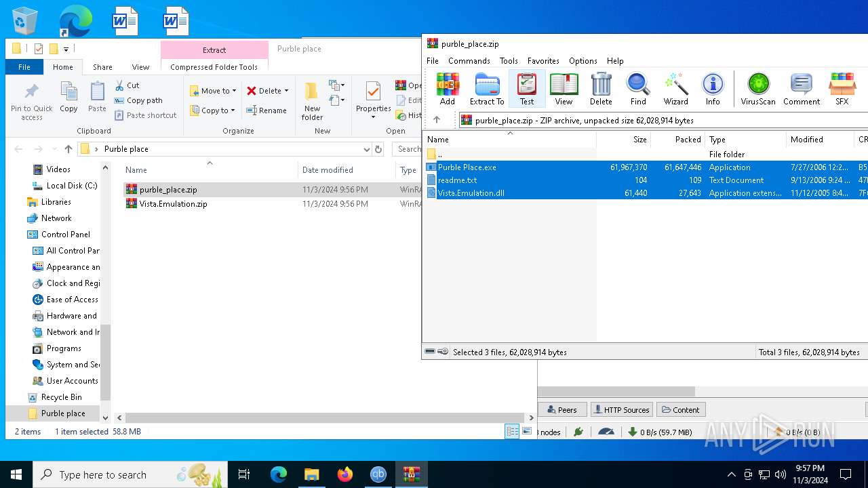The image size is (868, 488).
Task: Switch to the Share ribbon tab
Action: 102,67
